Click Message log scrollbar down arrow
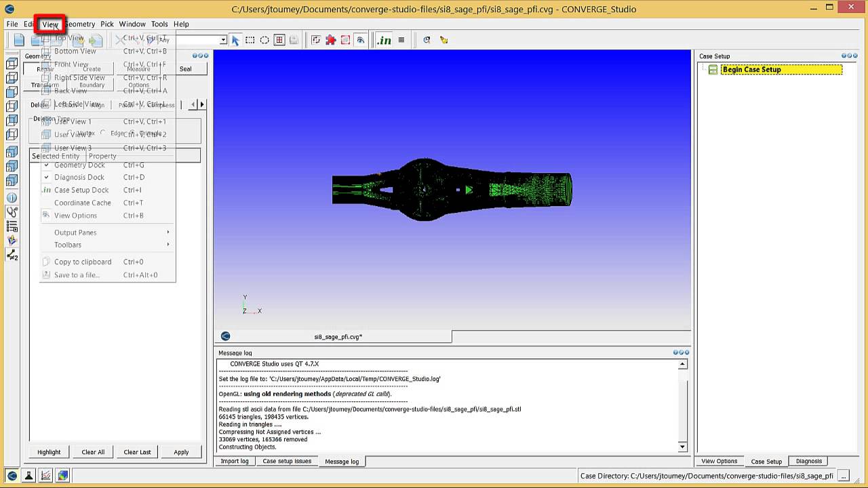 click(683, 447)
